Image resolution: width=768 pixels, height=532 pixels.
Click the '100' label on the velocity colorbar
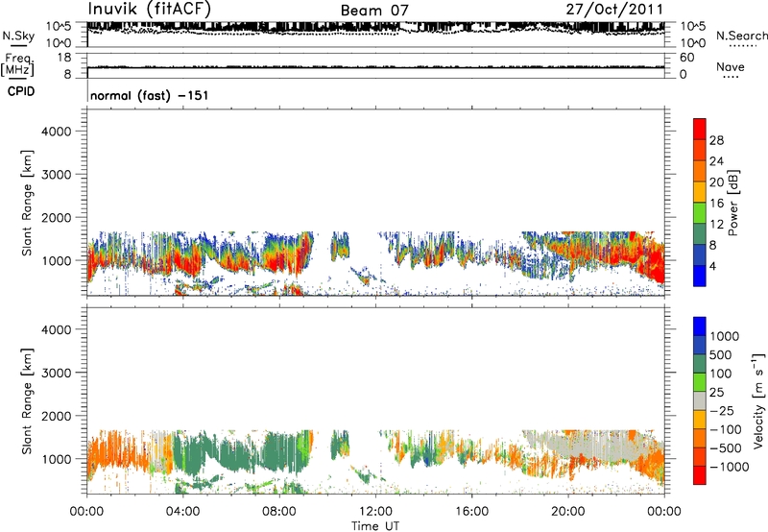(721, 374)
